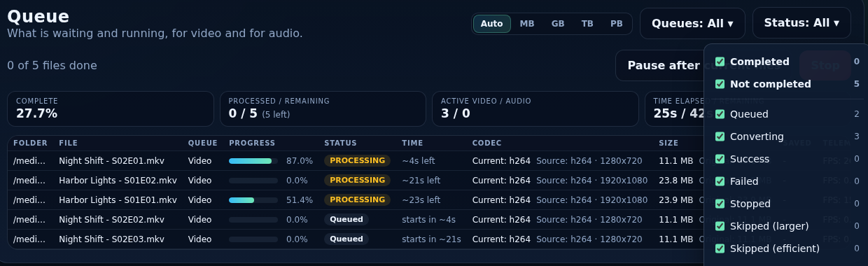This screenshot has width=868, height=266.
Task: Sort by the QUEUE column header
Action: pos(203,143)
